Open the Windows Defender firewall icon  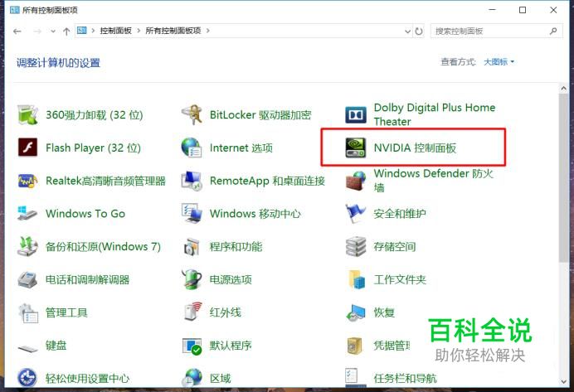(x=356, y=181)
